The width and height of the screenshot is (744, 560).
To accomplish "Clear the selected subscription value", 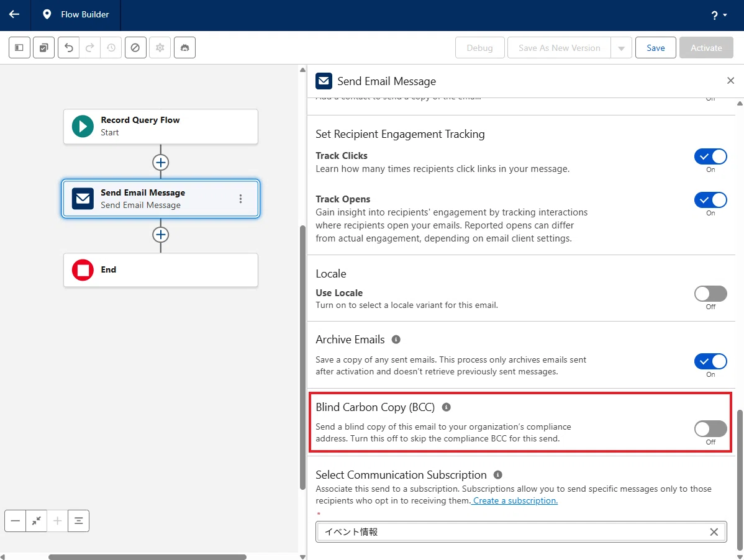I will click(714, 532).
